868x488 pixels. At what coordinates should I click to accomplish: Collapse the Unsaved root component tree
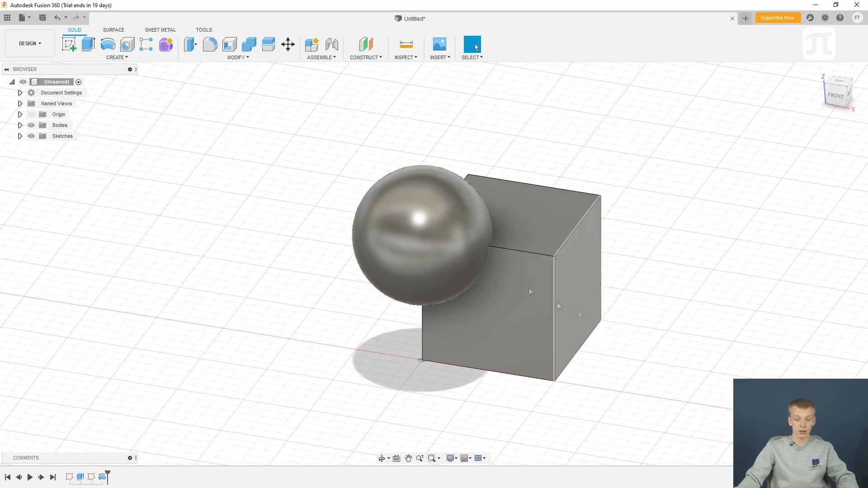click(12, 82)
